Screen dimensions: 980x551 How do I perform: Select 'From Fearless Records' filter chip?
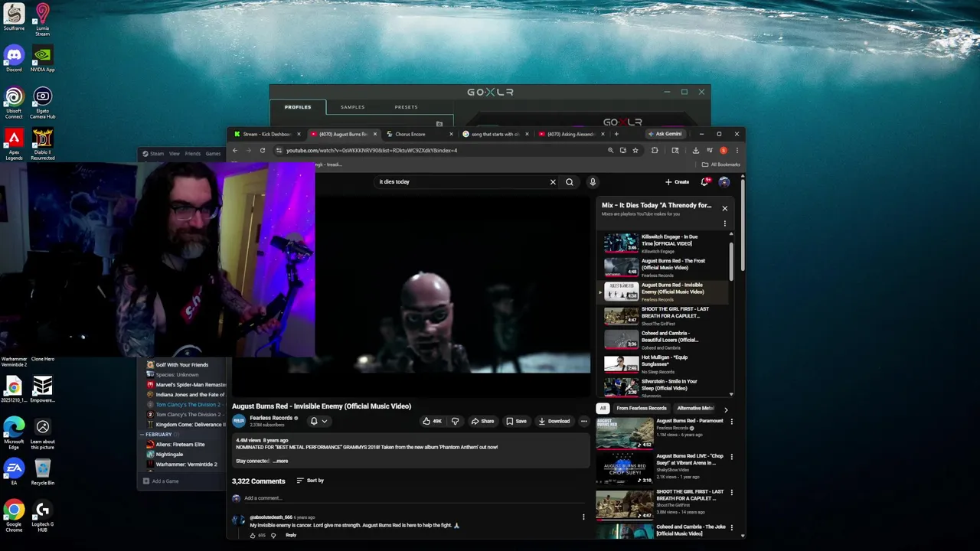pos(642,408)
